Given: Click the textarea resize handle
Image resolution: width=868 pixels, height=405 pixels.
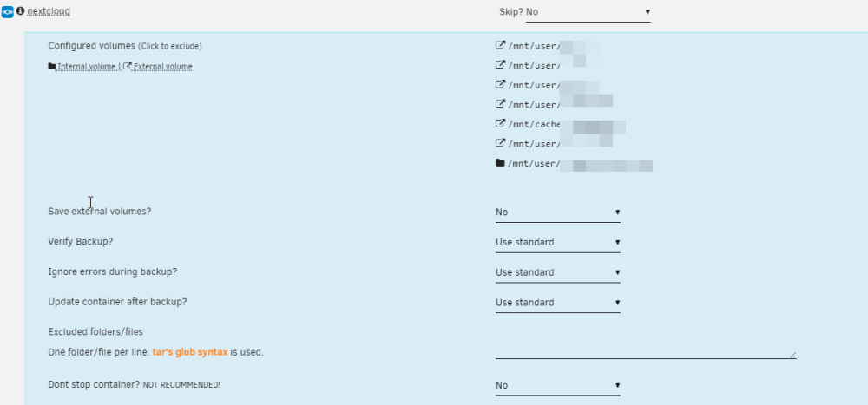Looking at the screenshot, I should (x=792, y=355).
